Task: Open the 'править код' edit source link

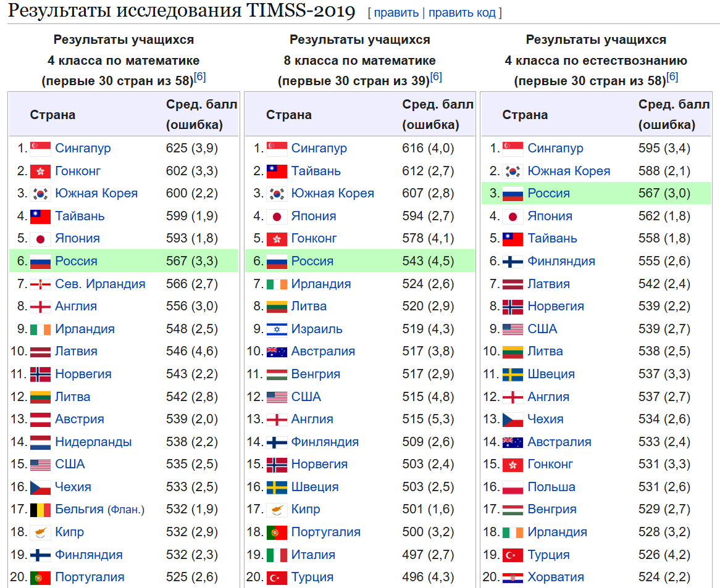Action: click(x=463, y=13)
